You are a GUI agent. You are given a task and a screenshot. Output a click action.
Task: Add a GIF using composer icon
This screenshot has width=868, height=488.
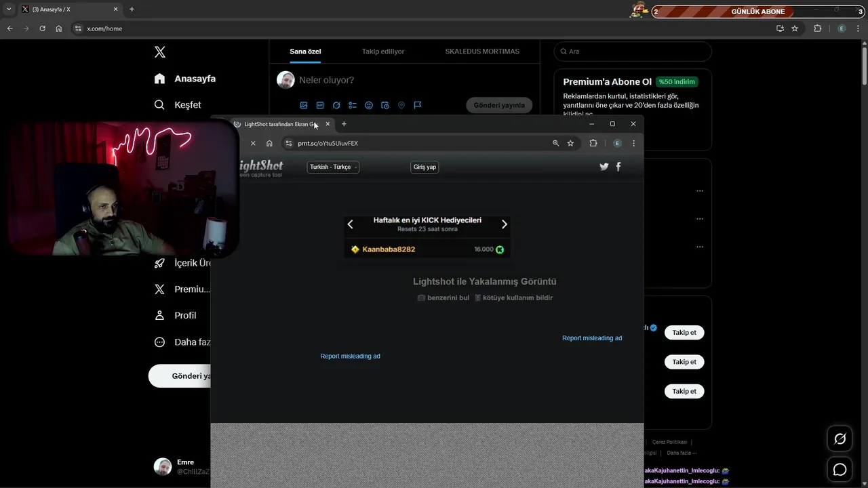320,105
